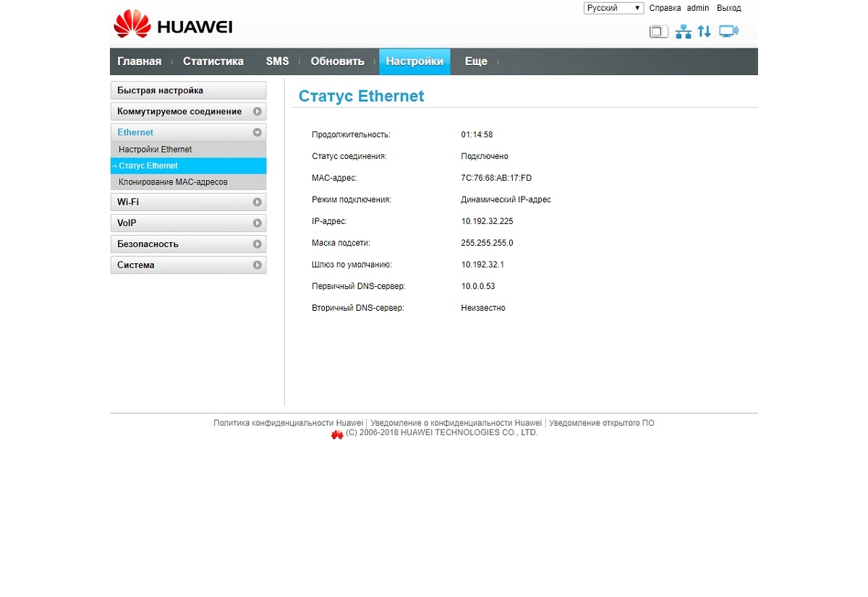
Task: Click the Безопасность section label
Action: point(148,244)
